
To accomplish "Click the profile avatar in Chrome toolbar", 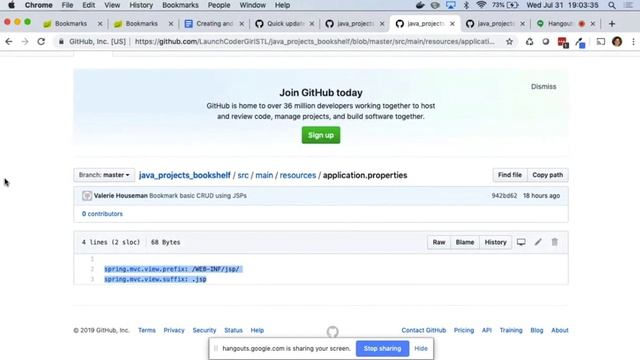I will coord(617,42).
